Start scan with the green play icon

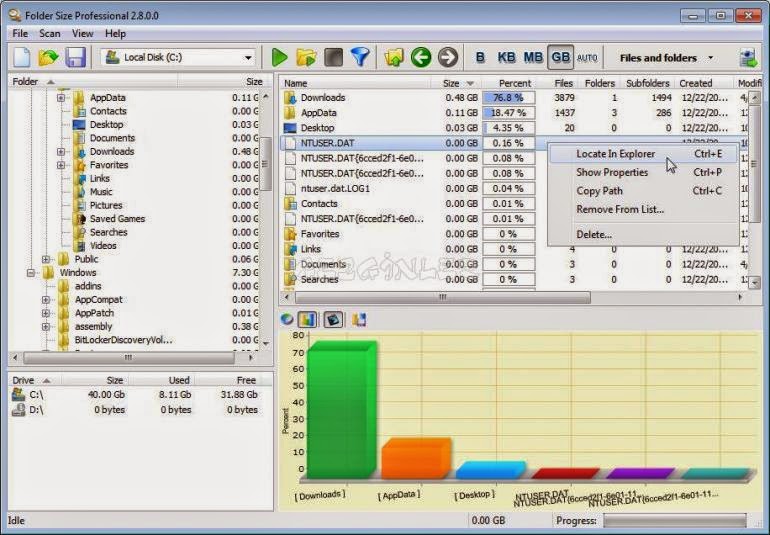point(279,57)
